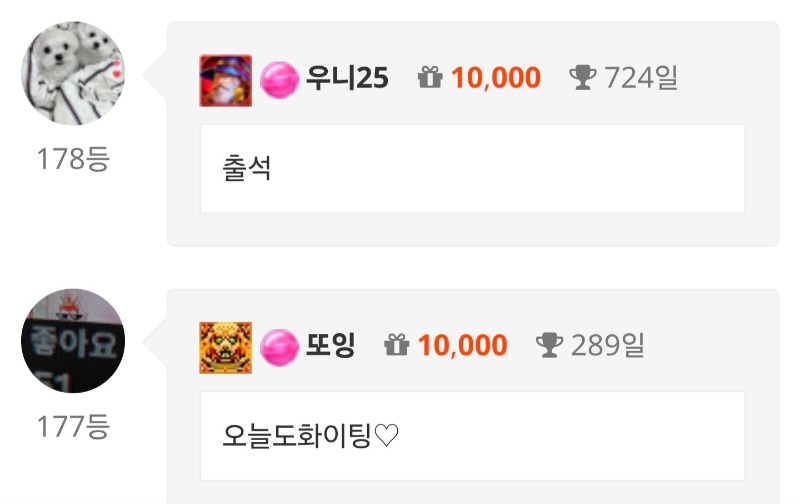The height and width of the screenshot is (504, 800).
Task: Click the 좋아요 sign profile picture
Action: (73, 341)
